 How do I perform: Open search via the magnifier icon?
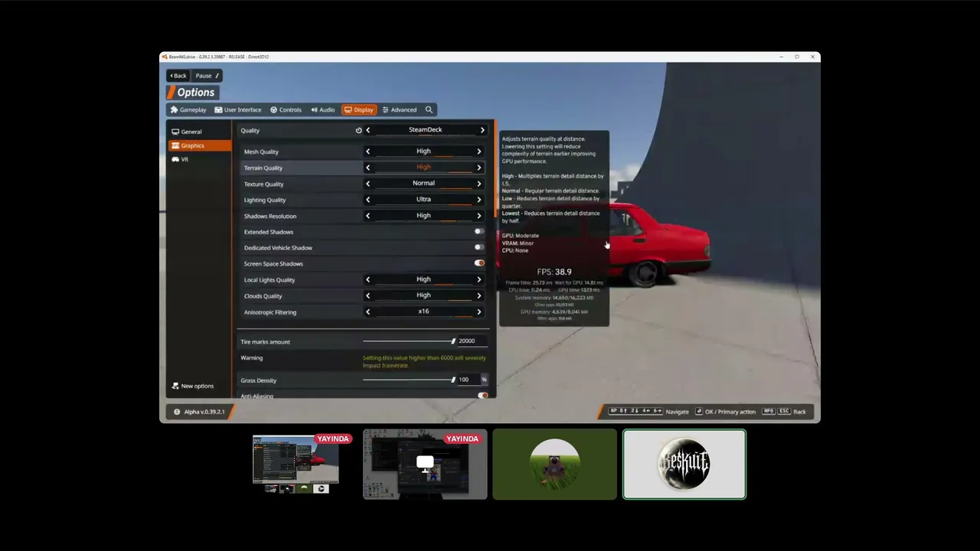click(429, 109)
